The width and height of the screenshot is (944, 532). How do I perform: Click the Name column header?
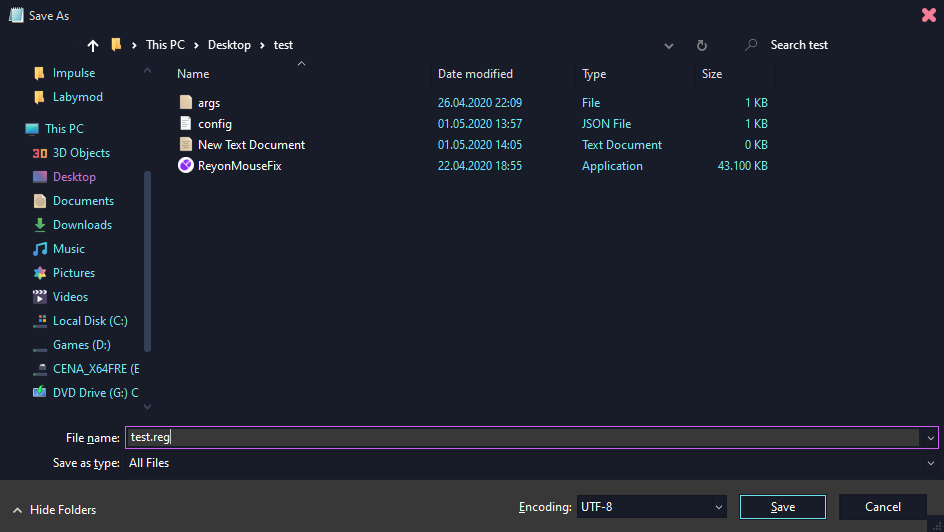pos(193,74)
